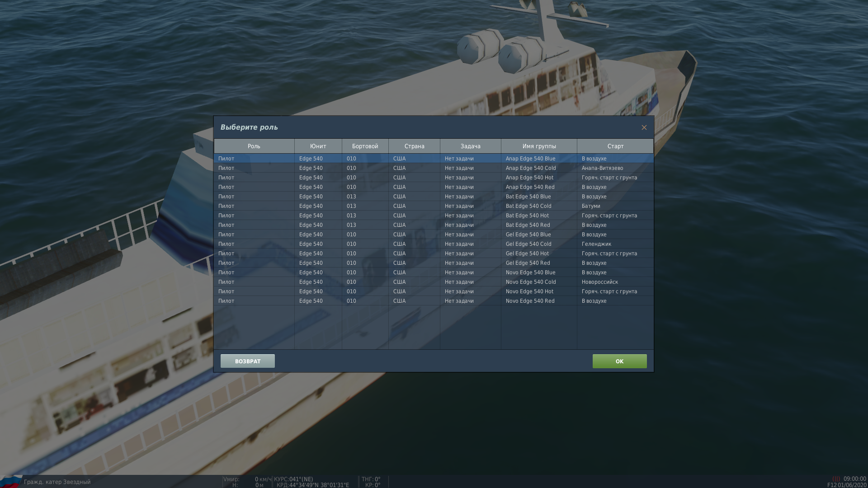Click the red pause indicator near clock

[836, 479]
